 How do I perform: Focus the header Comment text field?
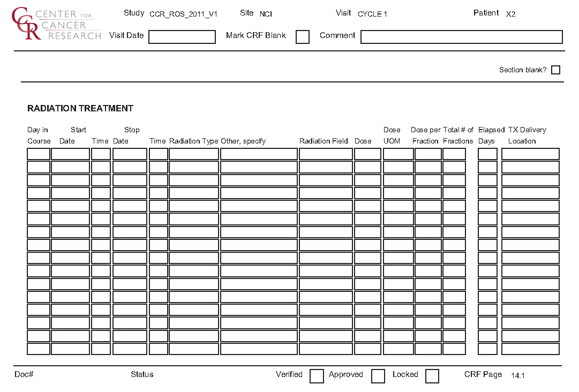[x=461, y=37]
